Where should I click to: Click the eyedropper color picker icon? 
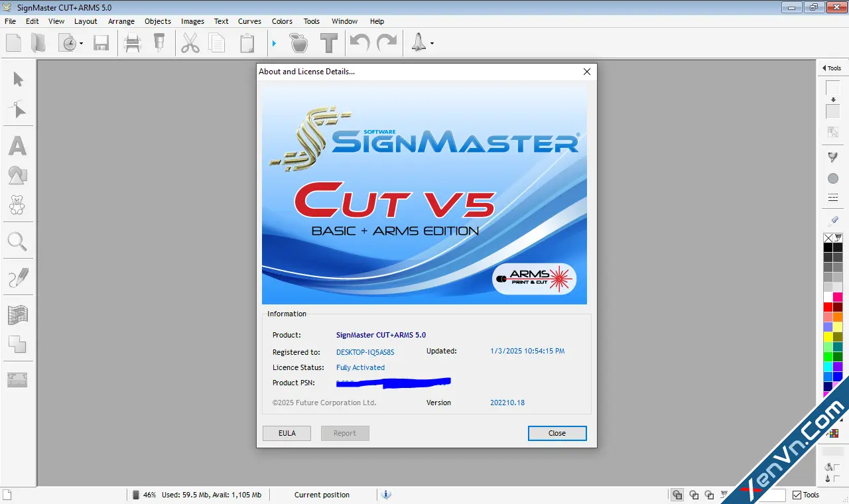833,220
